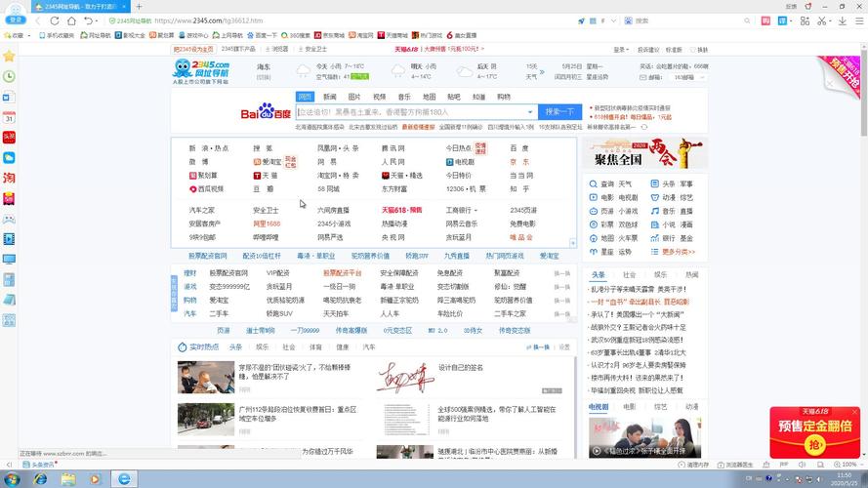Open the browser hamburger main menu
868x488 pixels.
point(859,20)
